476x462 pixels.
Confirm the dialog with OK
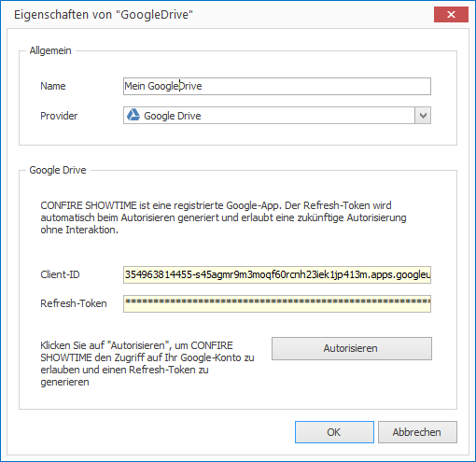point(334,432)
